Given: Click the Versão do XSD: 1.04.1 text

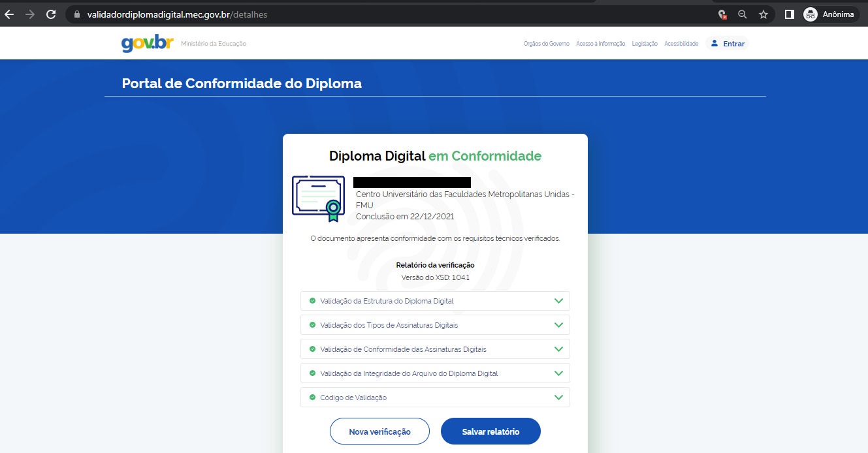Looking at the screenshot, I should click(435, 277).
